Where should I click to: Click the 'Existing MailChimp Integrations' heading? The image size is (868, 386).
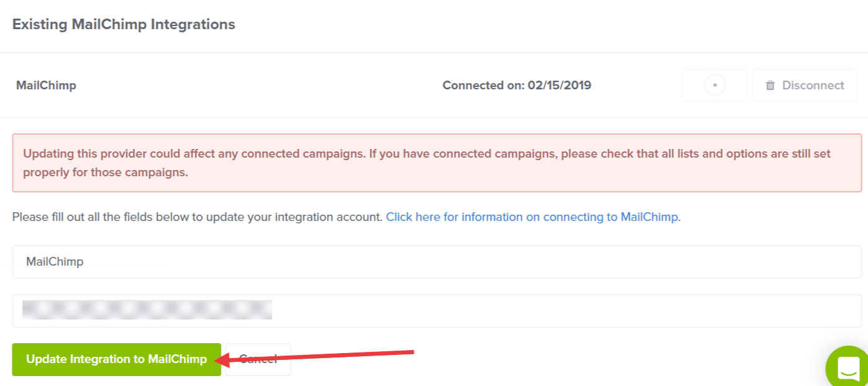pyautogui.click(x=123, y=24)
